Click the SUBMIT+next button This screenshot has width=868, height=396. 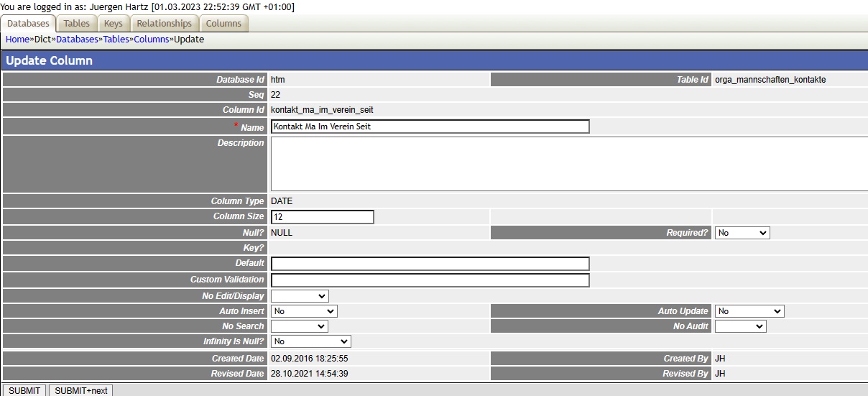[81, 390]
